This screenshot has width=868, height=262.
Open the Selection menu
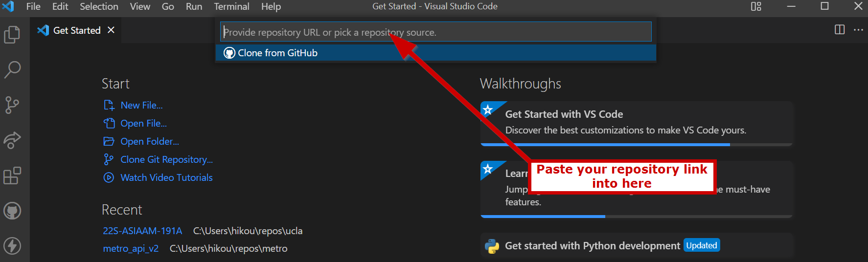pyautogui.click(x=99, y=6)
